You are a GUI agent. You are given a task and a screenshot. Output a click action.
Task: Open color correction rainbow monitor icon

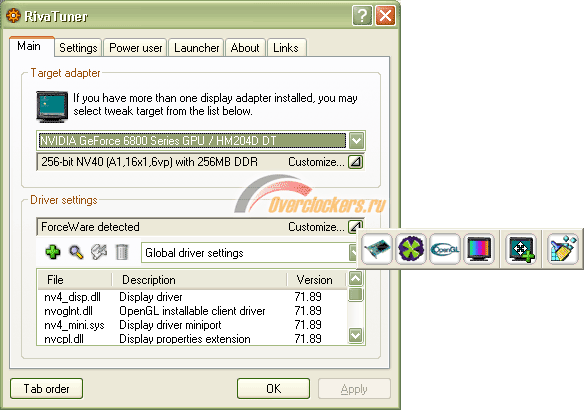tap(479, 248)
